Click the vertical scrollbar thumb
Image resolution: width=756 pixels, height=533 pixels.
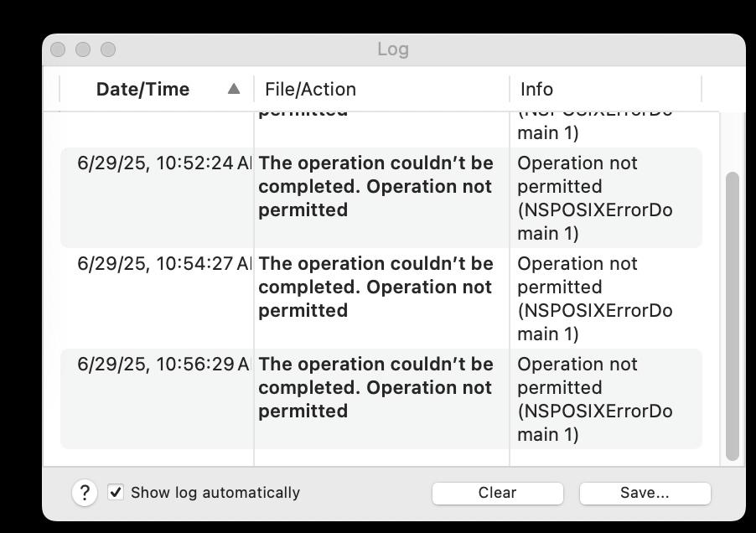[733, 316]
